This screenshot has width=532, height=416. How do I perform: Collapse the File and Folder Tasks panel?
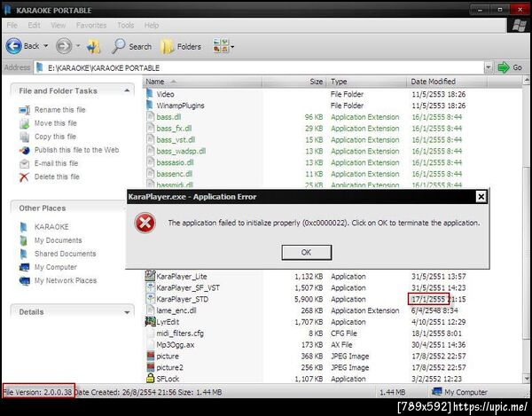tap(127, 90)
